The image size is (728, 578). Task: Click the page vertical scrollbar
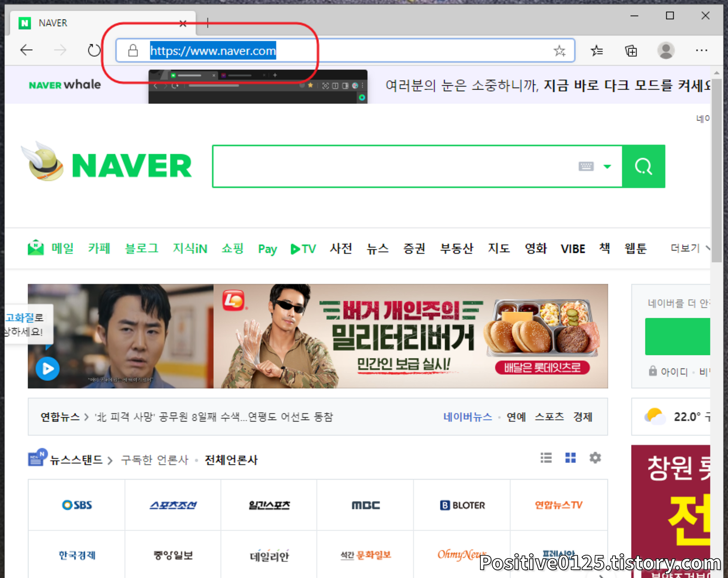[716, 170]
